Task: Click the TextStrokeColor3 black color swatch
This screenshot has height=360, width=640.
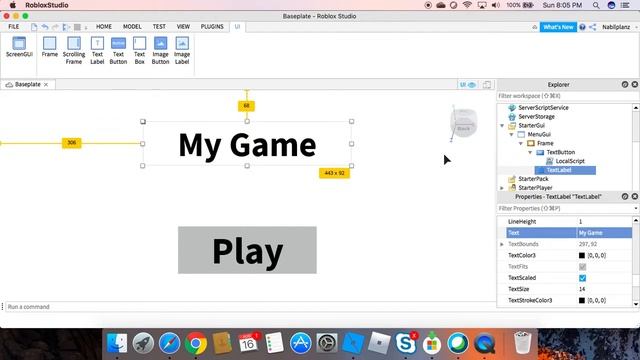Action: coord(582,300)
